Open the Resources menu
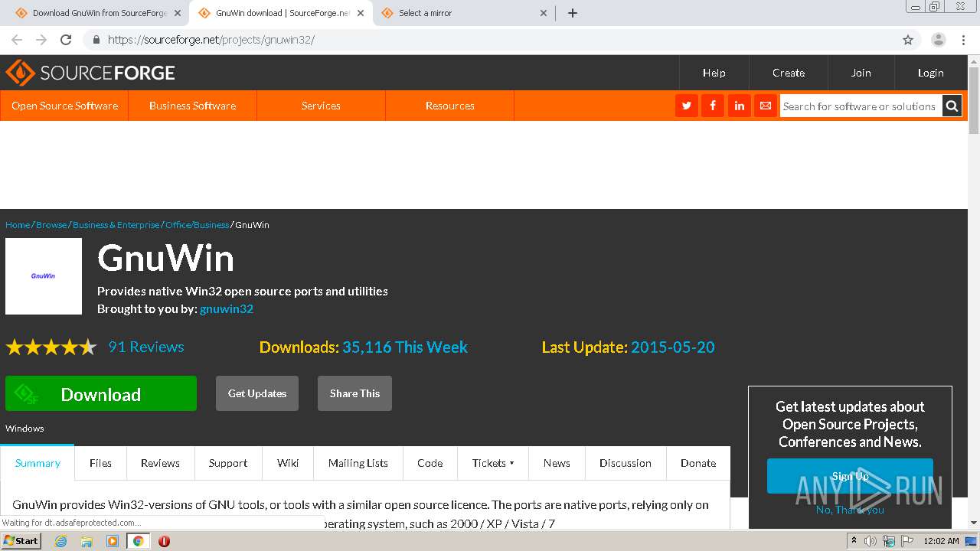Viewport: 980px width, 551px height. (x=449, y=106)
